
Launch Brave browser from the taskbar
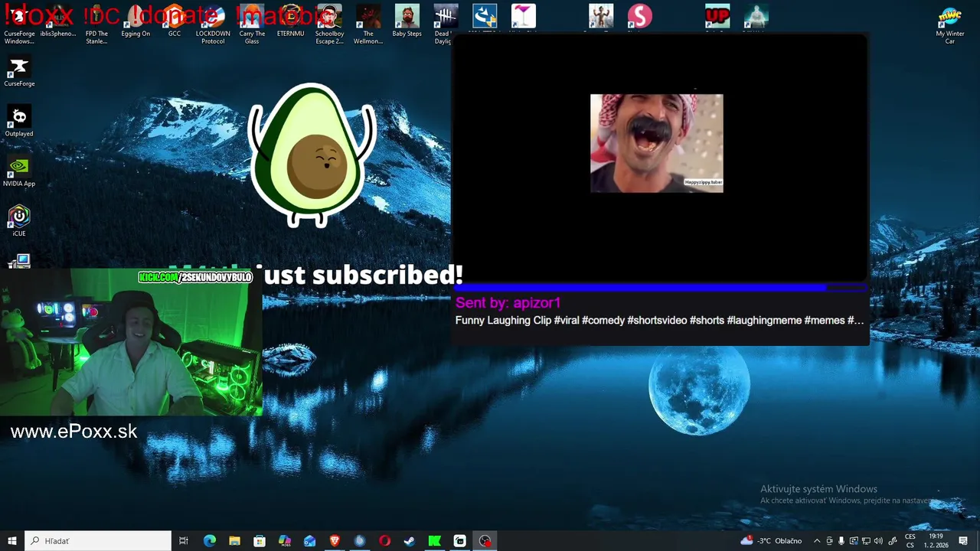pos(335,541)
